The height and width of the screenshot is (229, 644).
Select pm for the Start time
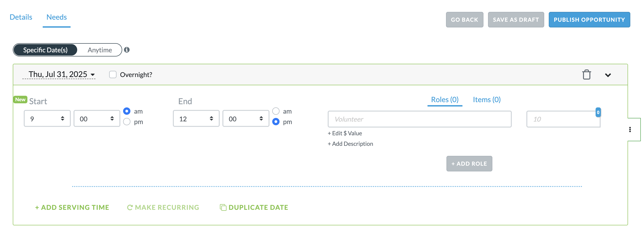[127, 122]
